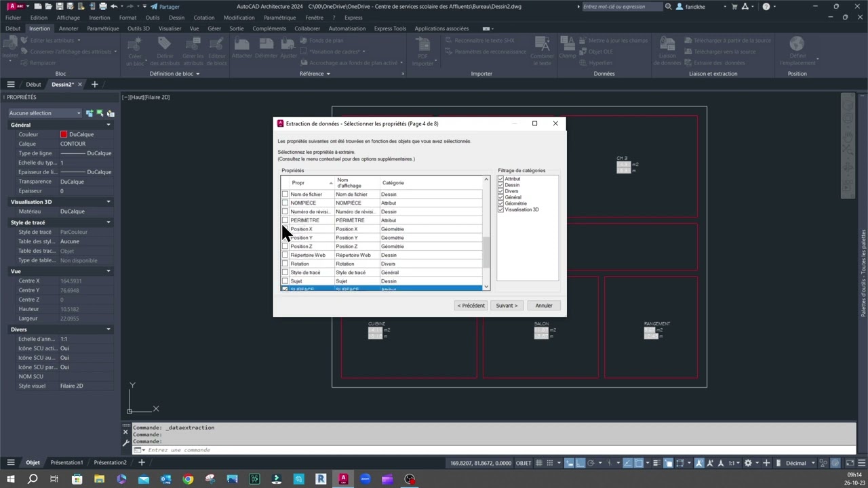Click the Undo arrow in quick access toolbar

pyautogui.click(x=114, y=6)
